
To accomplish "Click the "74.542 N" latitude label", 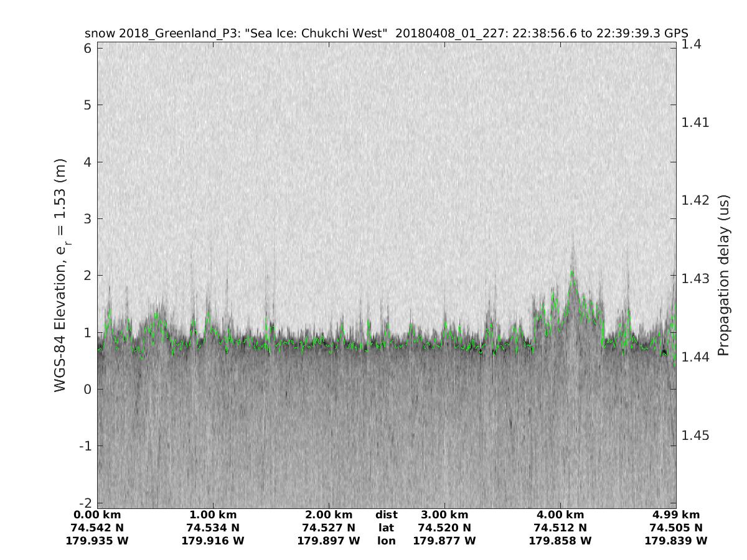I will 97,528.
